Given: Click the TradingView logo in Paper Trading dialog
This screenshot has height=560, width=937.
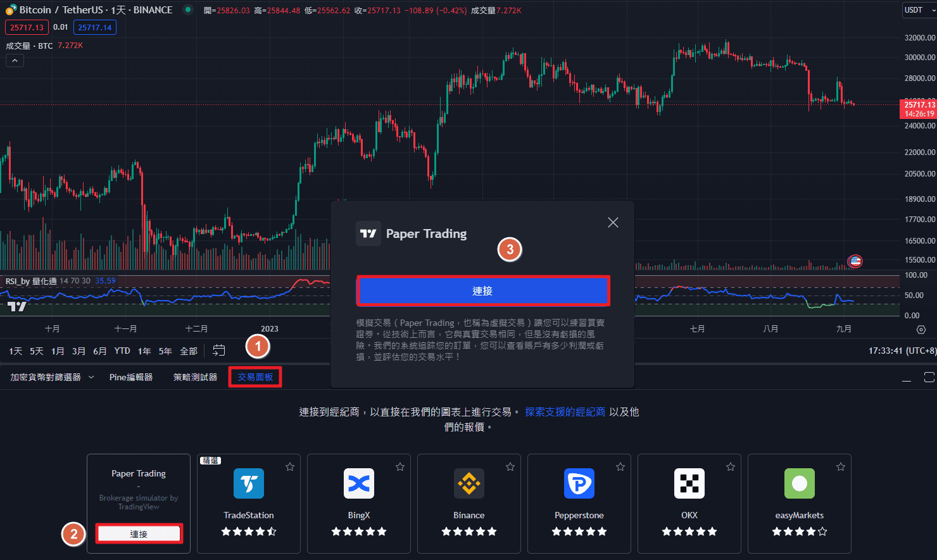Looking at the screenshot, I should tap(368, 233).
